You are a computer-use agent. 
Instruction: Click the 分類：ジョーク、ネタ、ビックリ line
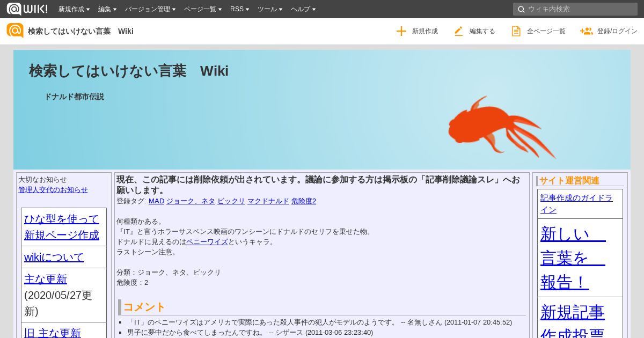(169, 273)
